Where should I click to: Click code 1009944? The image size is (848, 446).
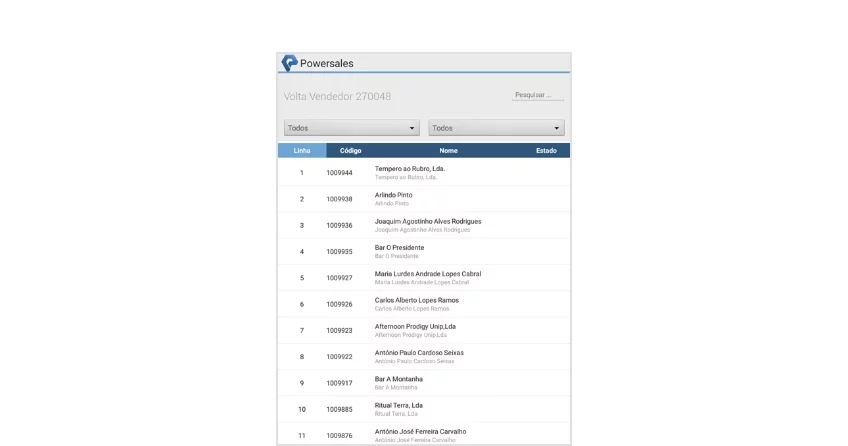coord(339,173)
